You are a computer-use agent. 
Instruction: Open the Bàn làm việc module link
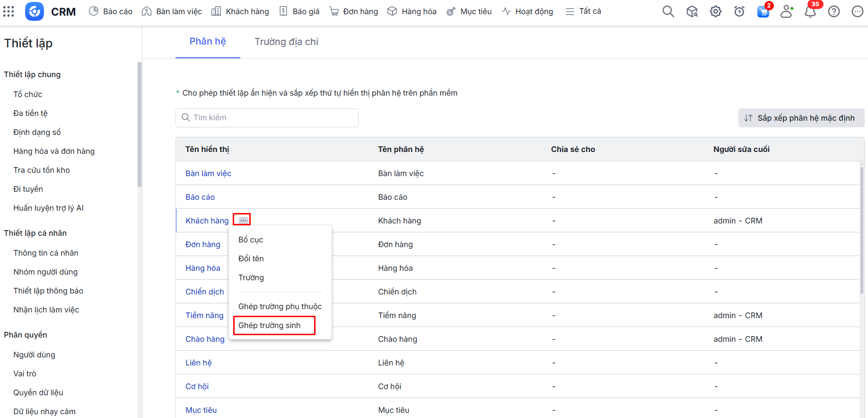208,173
